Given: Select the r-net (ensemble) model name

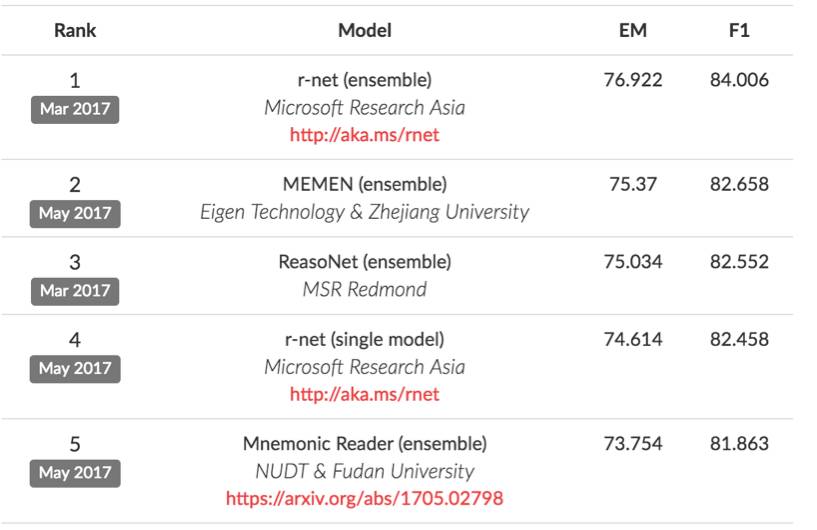Looking at the screenshot, I should point(364,80).
